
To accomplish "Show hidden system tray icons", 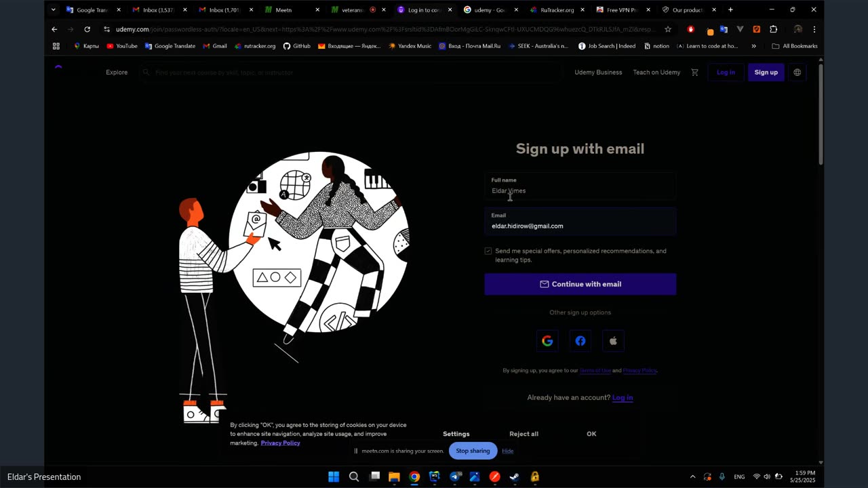I will pos(692,476).
